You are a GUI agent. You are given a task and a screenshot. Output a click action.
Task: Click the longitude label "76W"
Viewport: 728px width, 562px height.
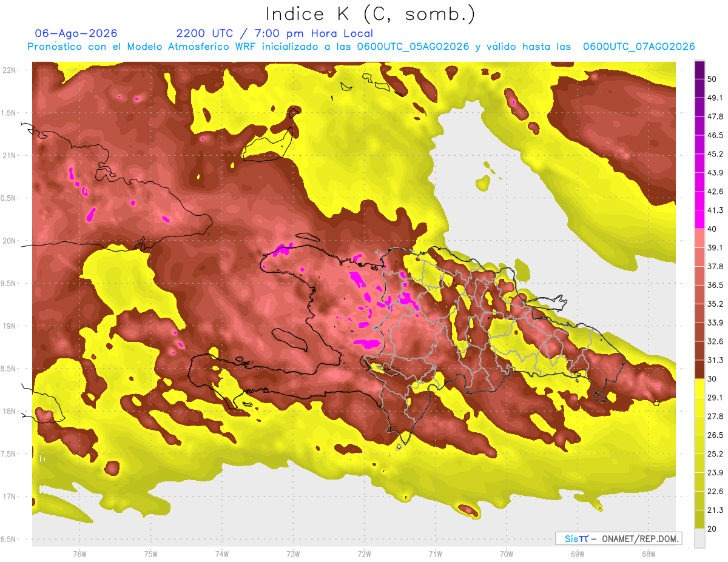(x=79, y=554)
